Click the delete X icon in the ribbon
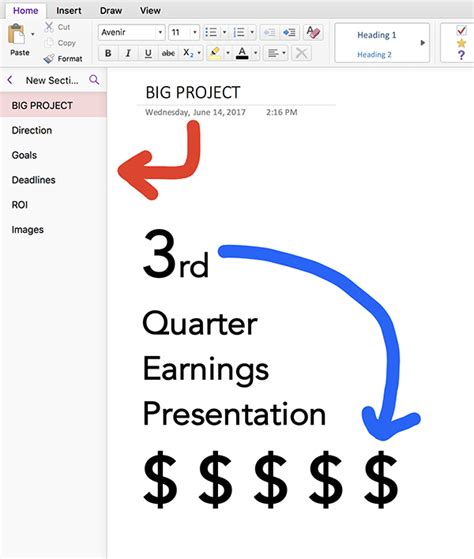Viewport: 474px width, 559px height. pyautogui.click(x=302, y=53)
